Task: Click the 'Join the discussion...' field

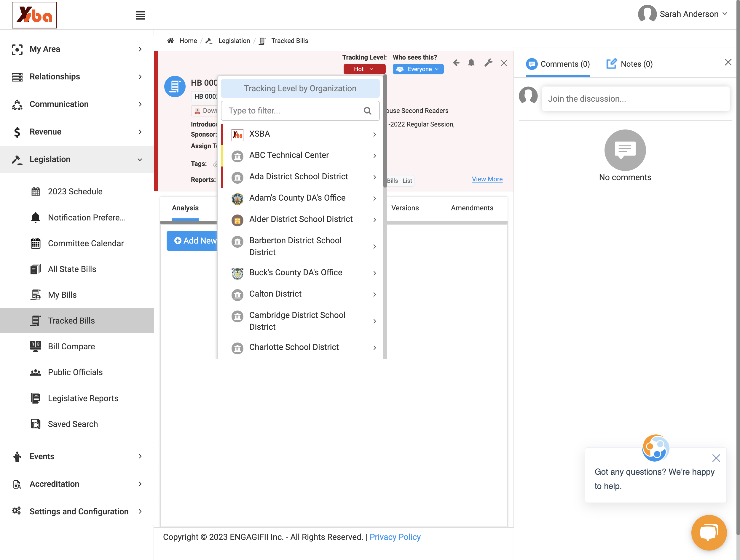Action: coord(635,99)
